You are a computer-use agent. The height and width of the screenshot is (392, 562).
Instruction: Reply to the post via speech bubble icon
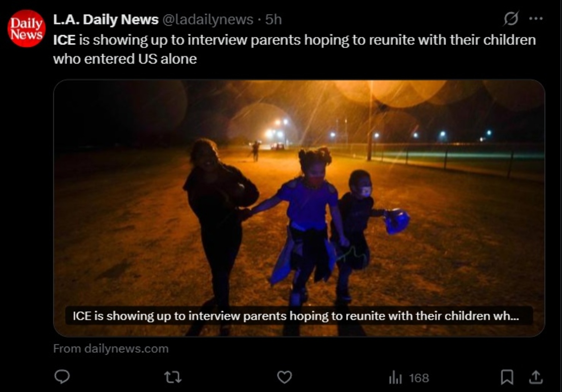click(62, 377)
